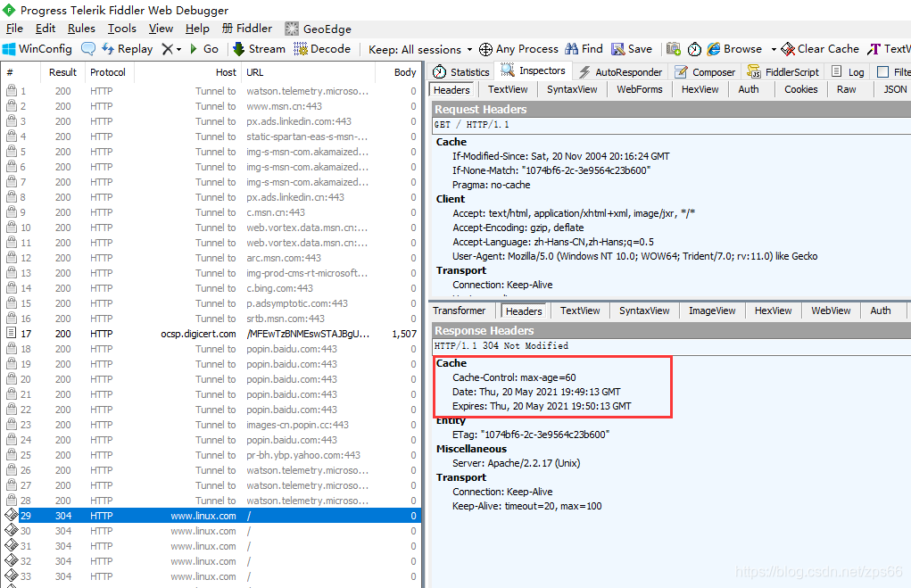The width and height of the screenshot is (911, 588).
Task: Open the Cookies request tab
Action: (800, 89)
